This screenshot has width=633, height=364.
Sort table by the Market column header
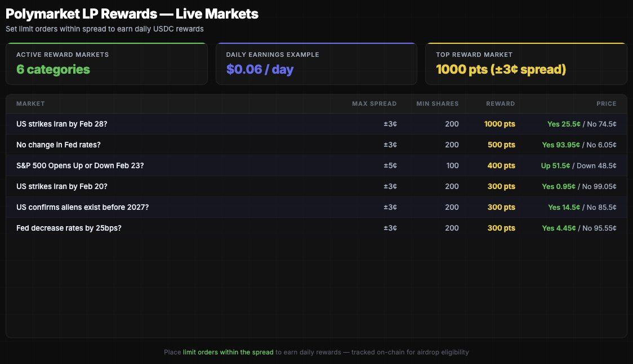(30, 104)
